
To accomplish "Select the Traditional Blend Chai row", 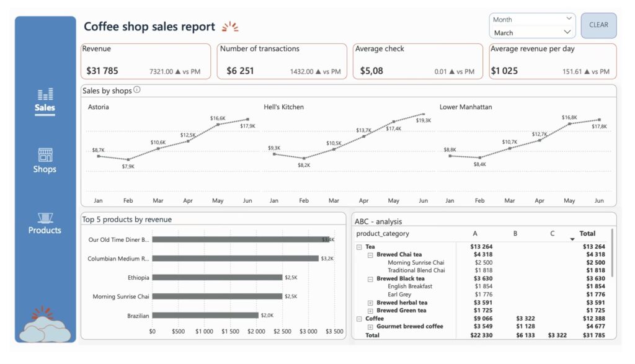I will click(x=481, y=270).
